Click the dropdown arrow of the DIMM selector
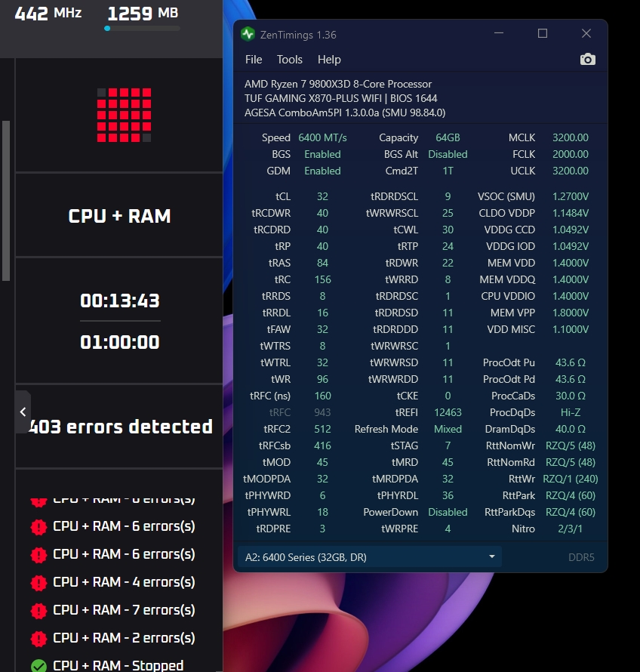This screenshot has height=672, width=640. tap(492, 556)
